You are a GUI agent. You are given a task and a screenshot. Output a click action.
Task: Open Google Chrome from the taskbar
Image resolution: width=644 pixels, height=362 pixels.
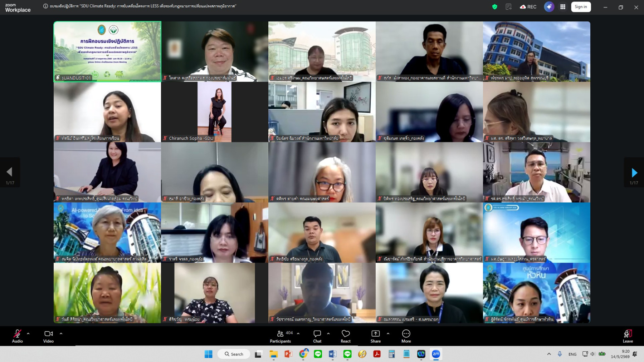(x=303, y=354)
